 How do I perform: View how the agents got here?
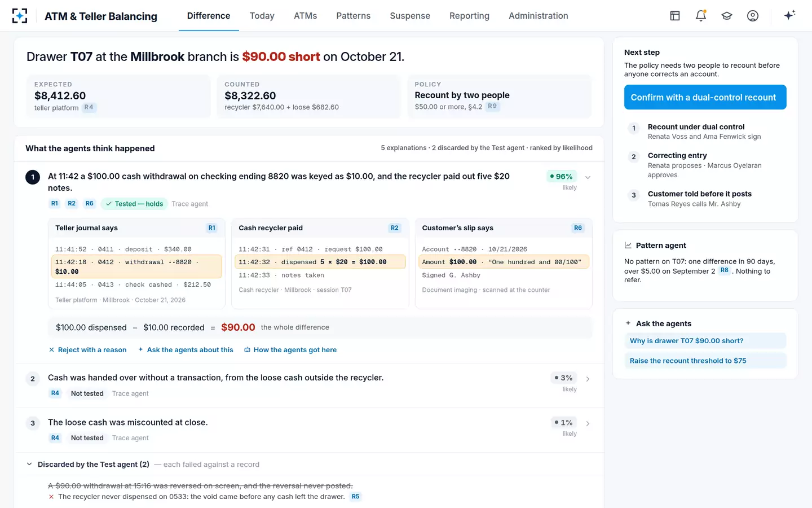click(290, 350)
